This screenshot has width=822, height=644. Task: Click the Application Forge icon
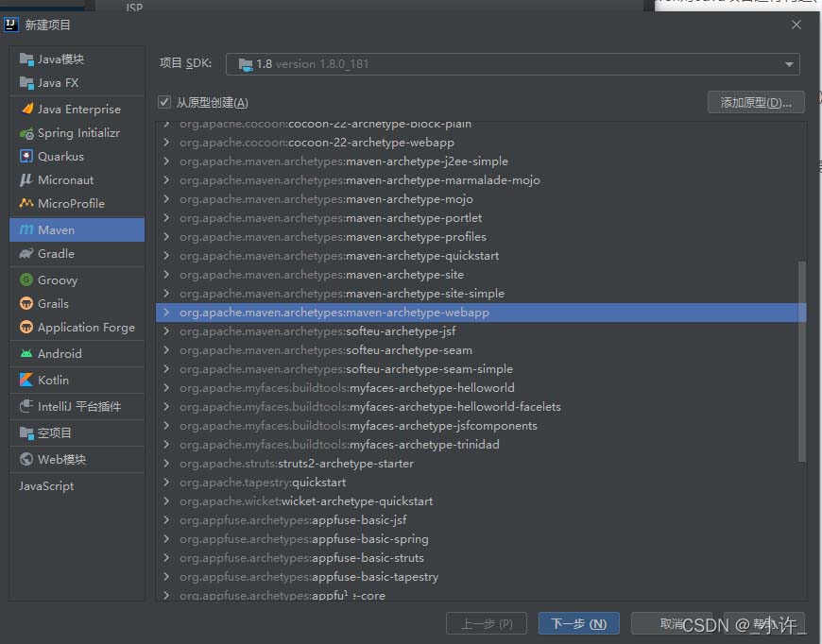26,328
